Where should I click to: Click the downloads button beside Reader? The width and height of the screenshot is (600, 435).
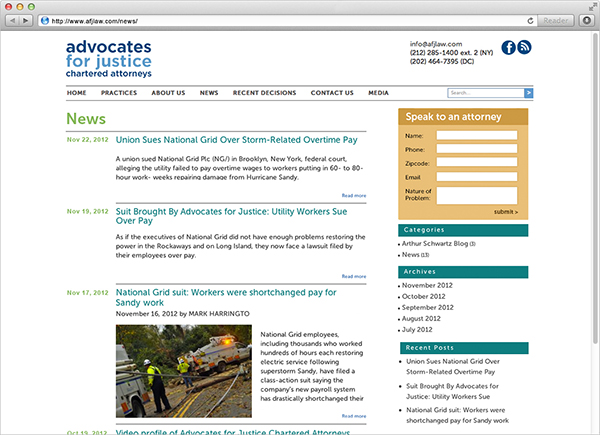pyautogui.click(x=587, y=21)
